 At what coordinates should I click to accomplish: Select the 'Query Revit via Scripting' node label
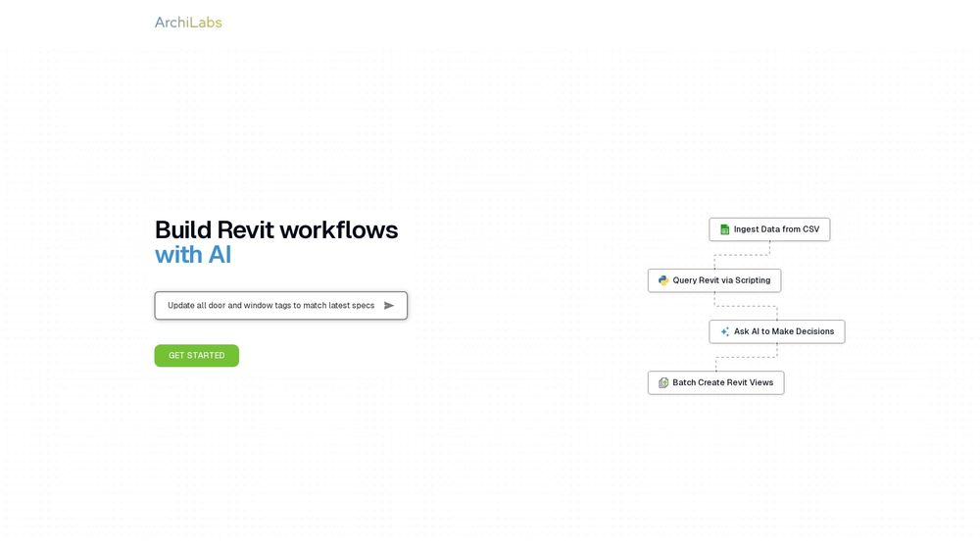click(721, 280)
